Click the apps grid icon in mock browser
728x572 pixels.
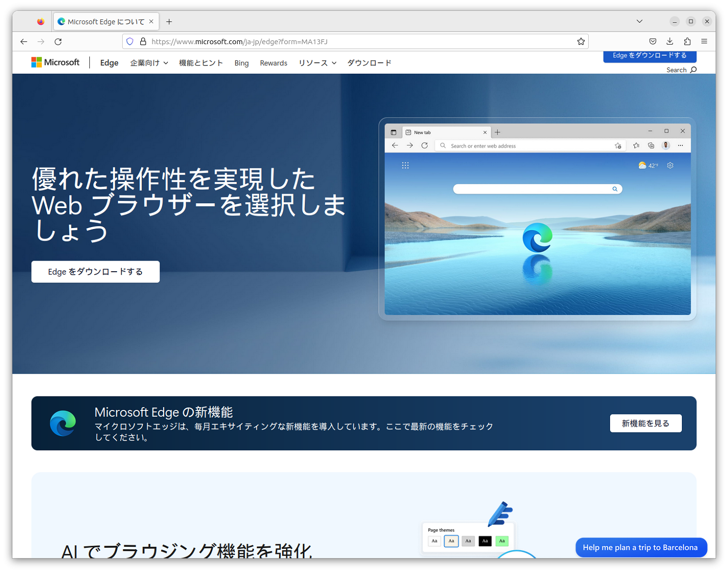[405, 165]
